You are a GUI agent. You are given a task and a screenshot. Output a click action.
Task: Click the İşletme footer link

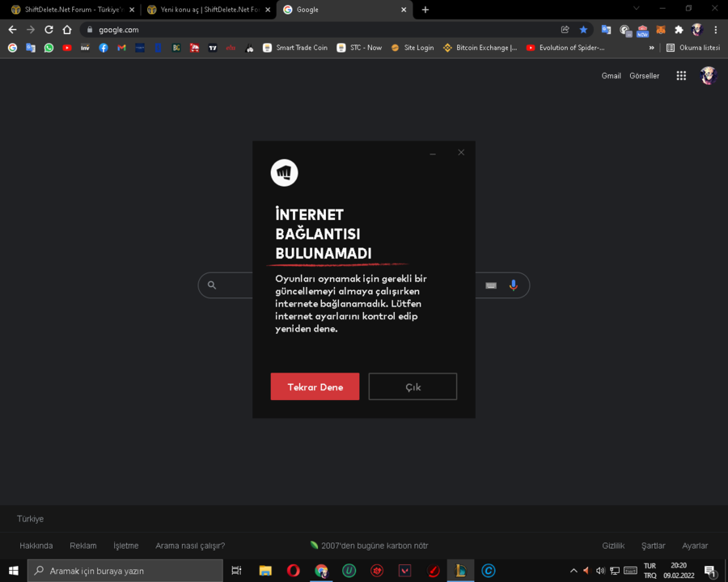point(126,546)
